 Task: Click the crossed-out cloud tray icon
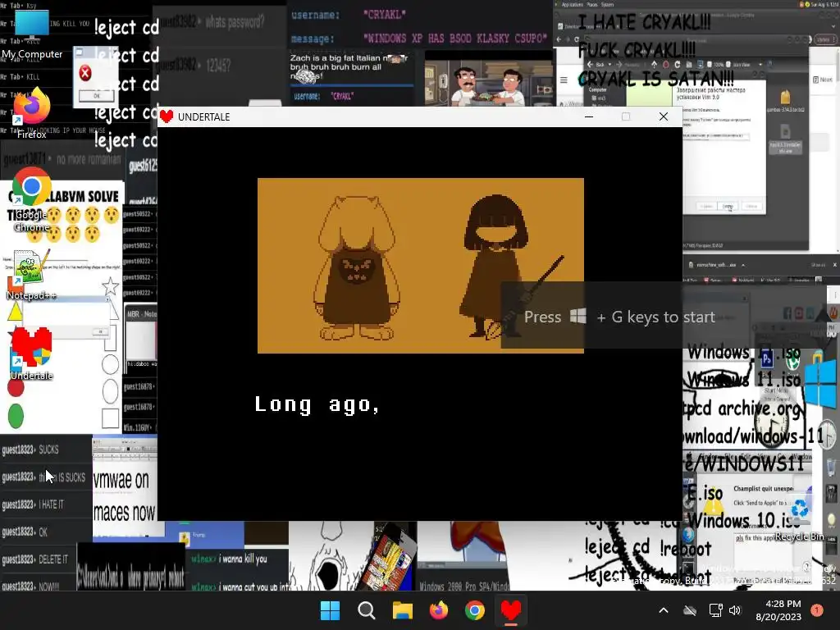690,610
